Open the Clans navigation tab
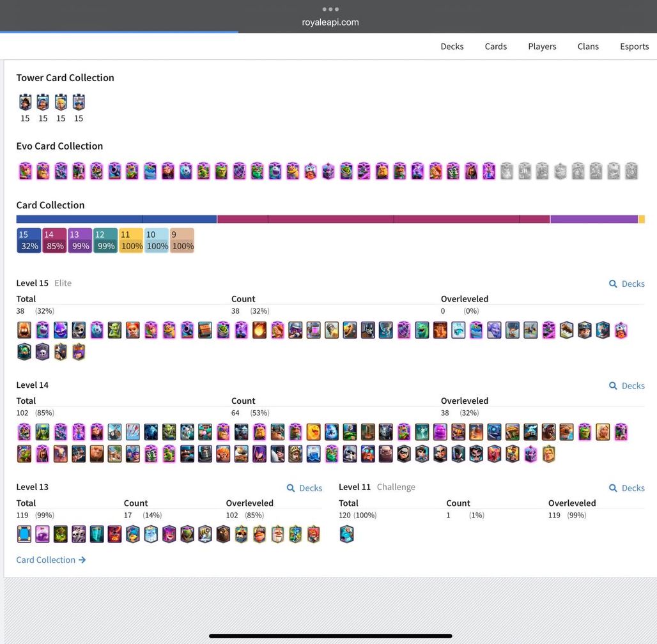Image resolution: width=657 pixels, height=644 pixels. [x=588, y=47]
